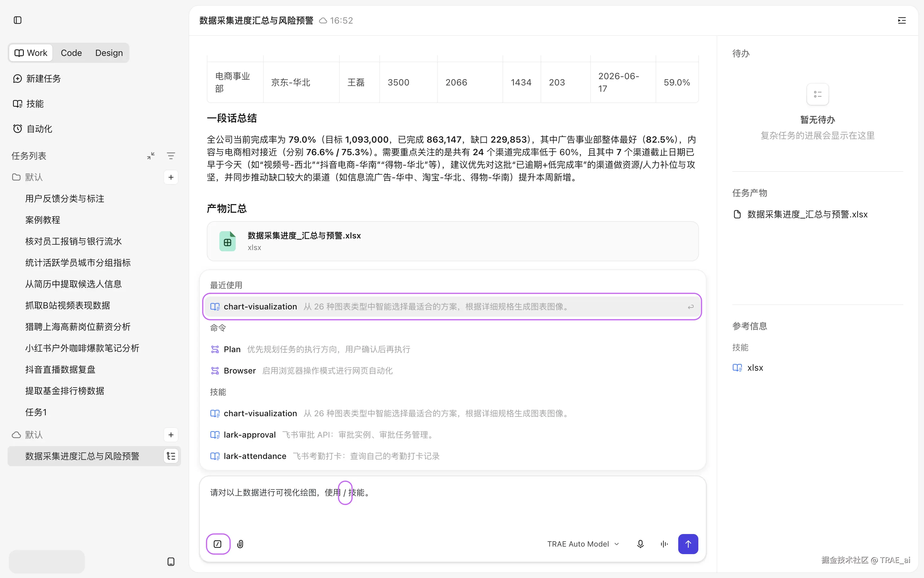Screen dimensions: 924x578
Task: Select recently used chart-visualization skill
Action: point(452,307)
